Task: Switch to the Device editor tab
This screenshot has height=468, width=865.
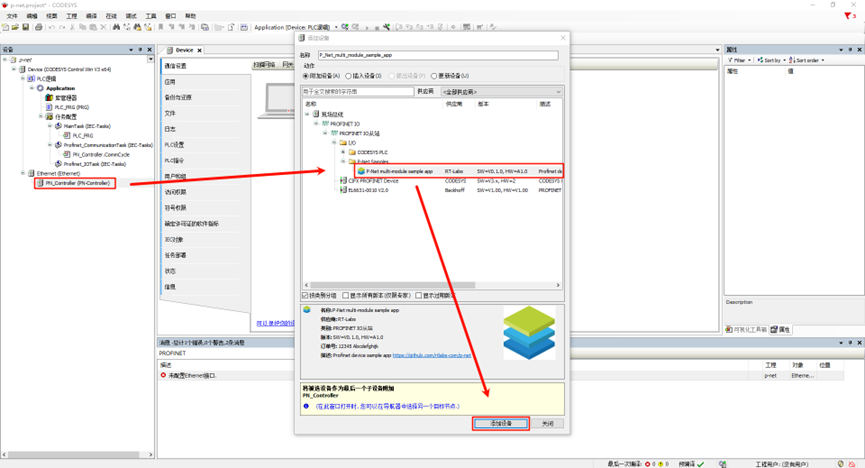Action: click(184, 50)
